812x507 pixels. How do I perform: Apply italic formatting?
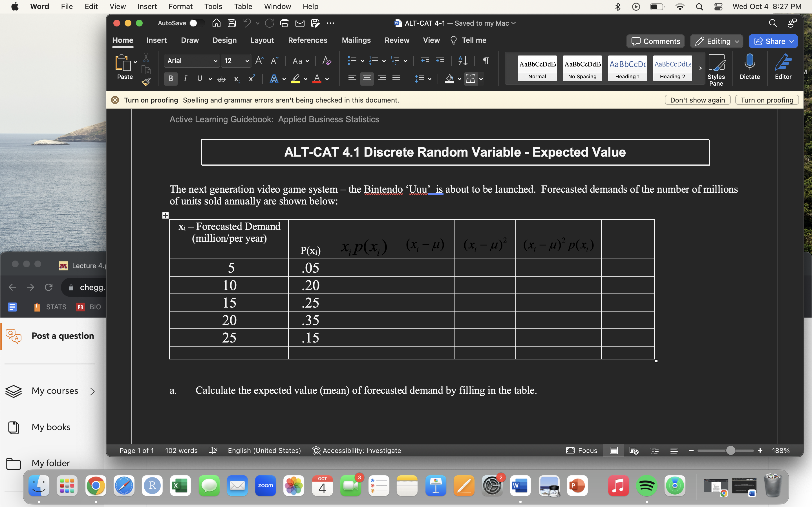tap(185, 79)
